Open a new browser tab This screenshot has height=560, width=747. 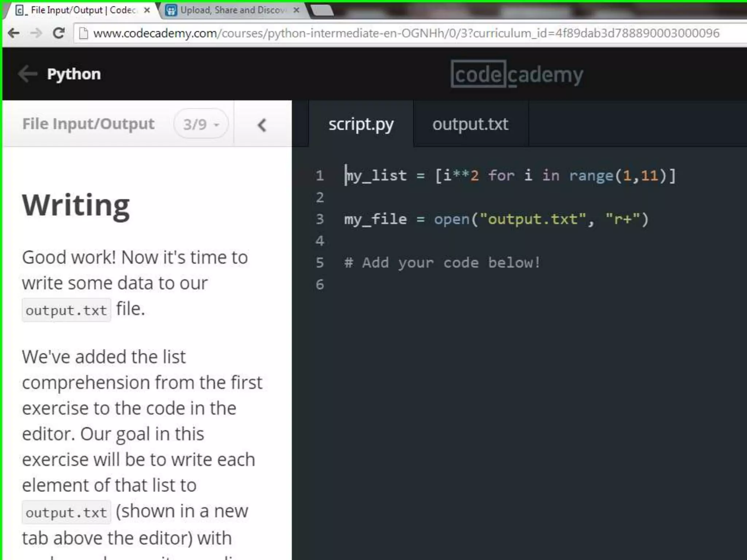[x=322, y=10]
